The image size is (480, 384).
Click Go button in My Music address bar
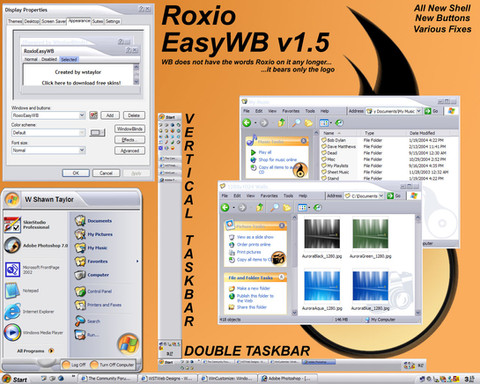(x=431, y=111)
